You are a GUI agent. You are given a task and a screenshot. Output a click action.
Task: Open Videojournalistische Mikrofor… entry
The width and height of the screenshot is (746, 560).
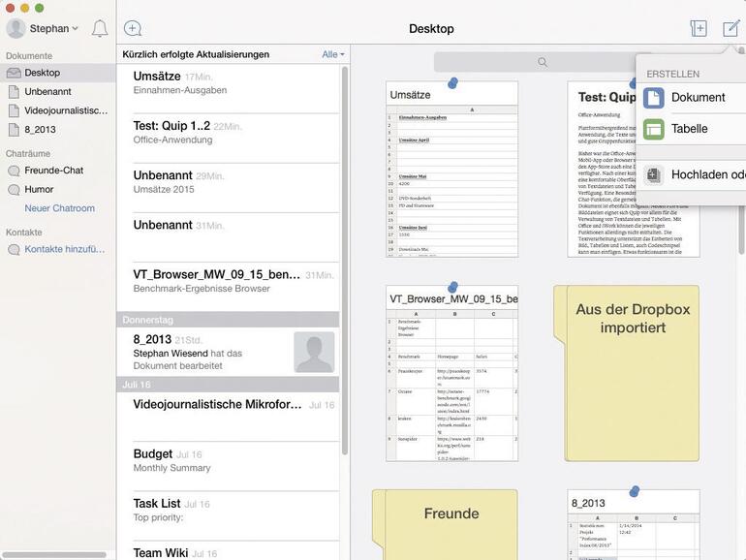tap(229, 417)
